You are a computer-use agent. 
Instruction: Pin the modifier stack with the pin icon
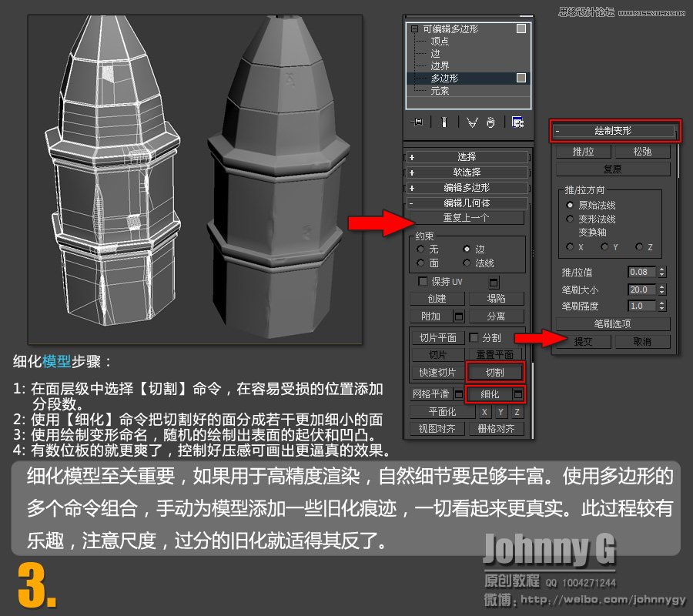pos(417,122)
